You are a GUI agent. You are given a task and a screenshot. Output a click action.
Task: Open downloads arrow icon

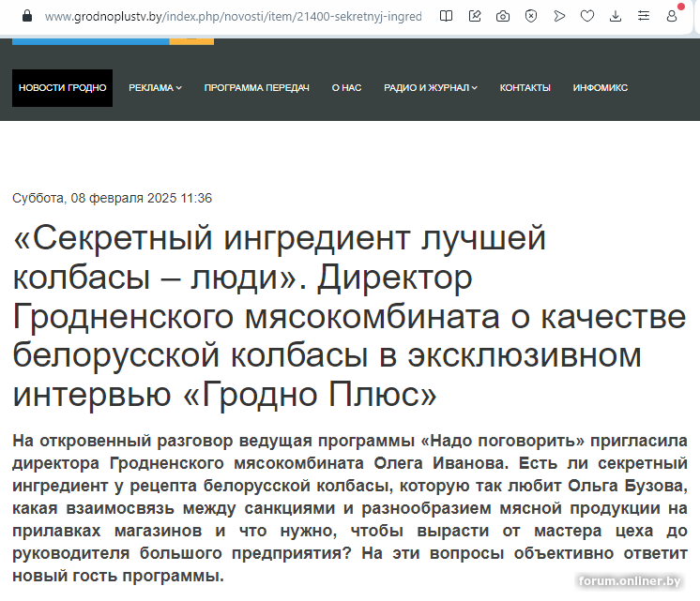pos(616,17)
